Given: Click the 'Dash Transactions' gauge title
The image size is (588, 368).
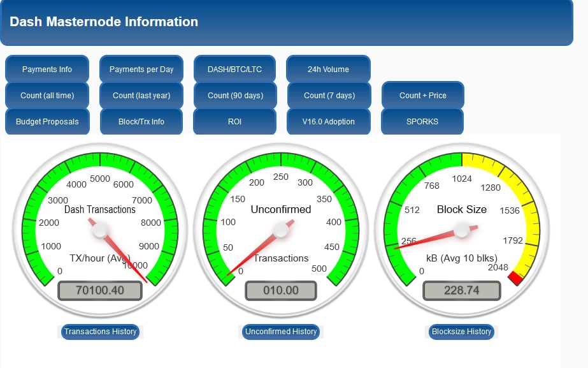Looking at the screenshot, I should point(100,210).
